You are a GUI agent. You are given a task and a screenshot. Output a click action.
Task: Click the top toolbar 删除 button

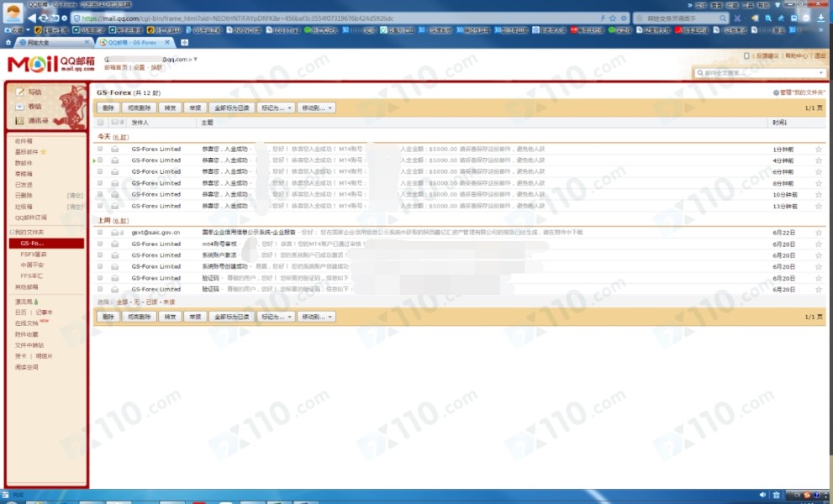pyautogui.click(x=108, y=108)
